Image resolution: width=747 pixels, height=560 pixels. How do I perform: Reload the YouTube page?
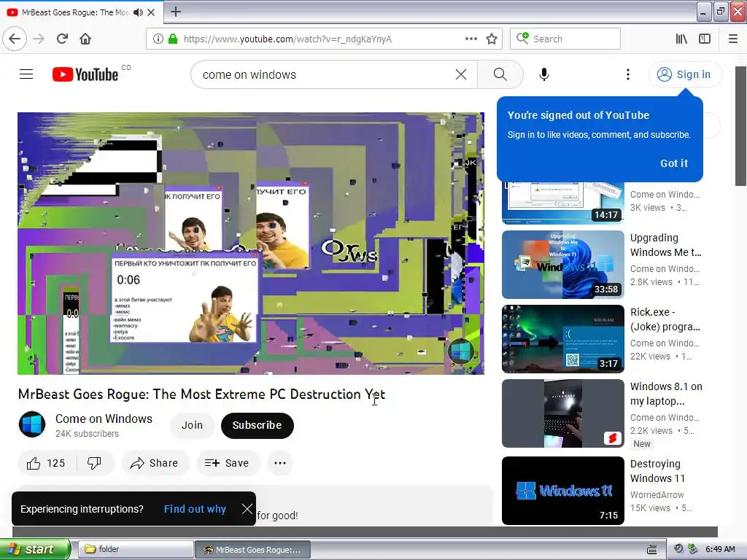pyautogui.click(x=62, y=39)
